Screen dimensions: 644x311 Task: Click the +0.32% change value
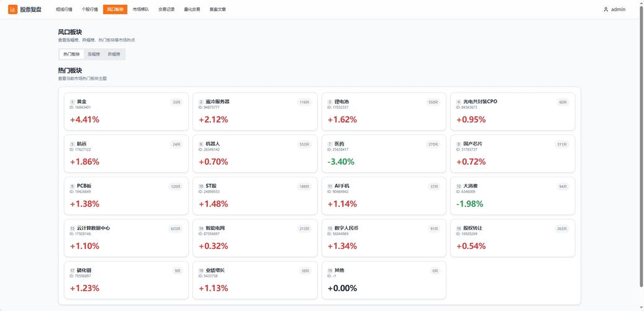[x=214, y=246]
